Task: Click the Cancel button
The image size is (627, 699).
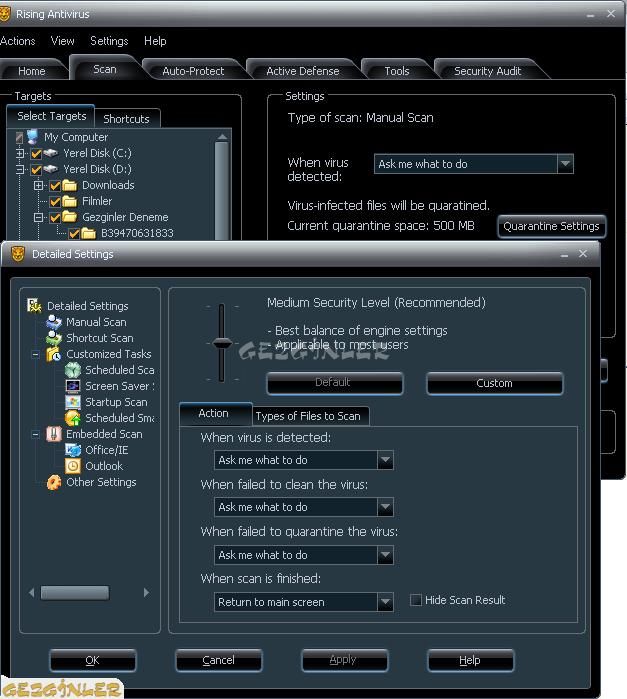Action: 219,660
